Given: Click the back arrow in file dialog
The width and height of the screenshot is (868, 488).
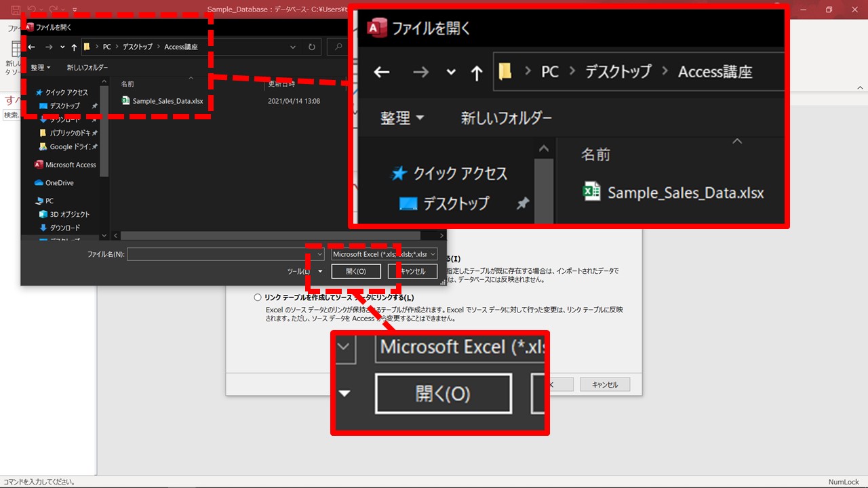Looking at the screenshot, I should pos(31,47).
